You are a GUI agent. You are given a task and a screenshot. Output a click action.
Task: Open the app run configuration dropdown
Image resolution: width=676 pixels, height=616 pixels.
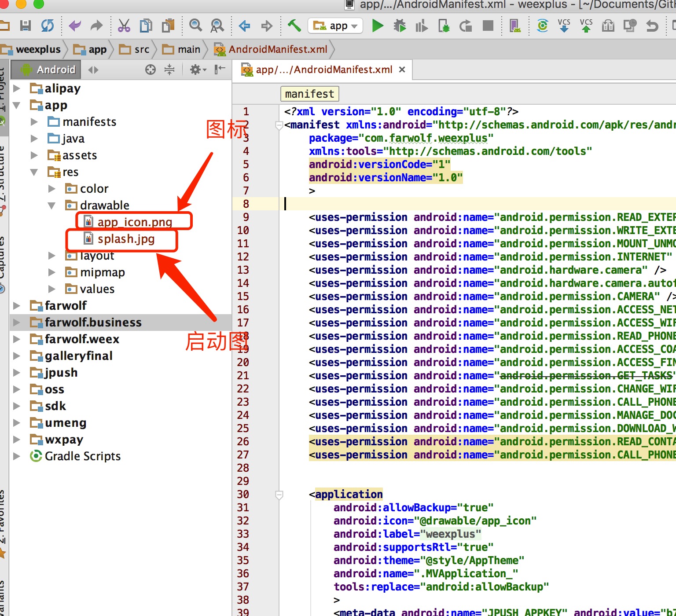pyautogui.click(x=335, y=26)
